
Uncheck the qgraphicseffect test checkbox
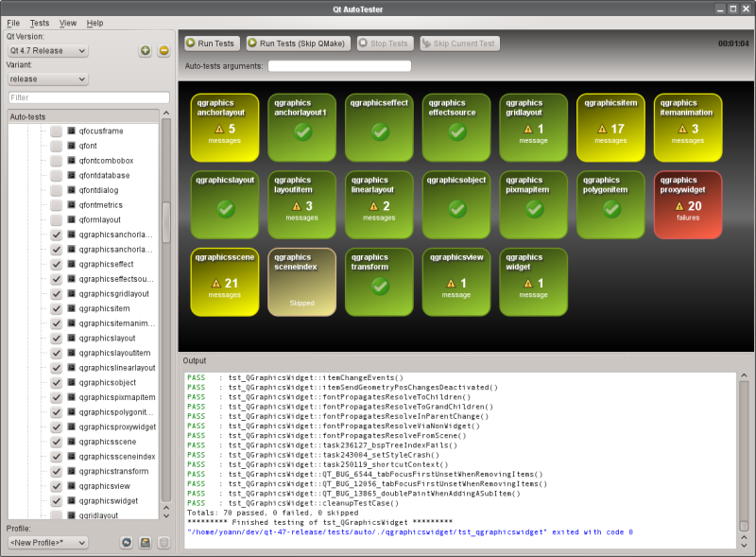coord(57,264)
